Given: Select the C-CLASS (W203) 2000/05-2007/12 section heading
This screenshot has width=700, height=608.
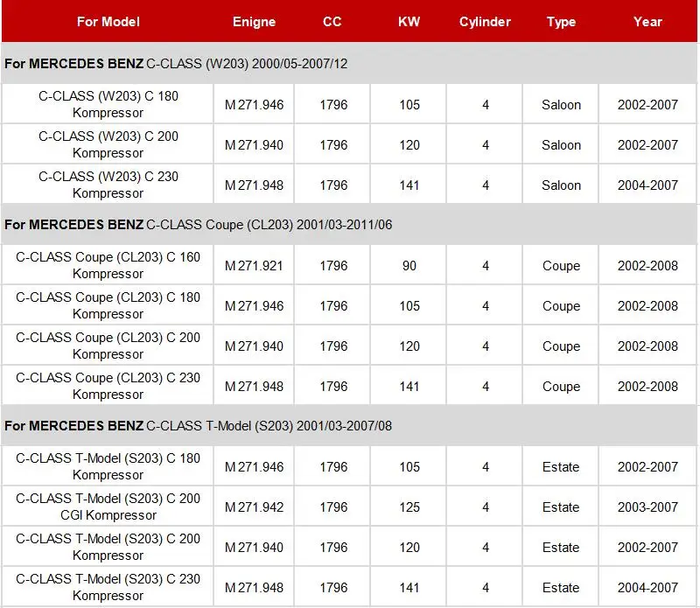Looking at the screenshot, I should 176,64.
